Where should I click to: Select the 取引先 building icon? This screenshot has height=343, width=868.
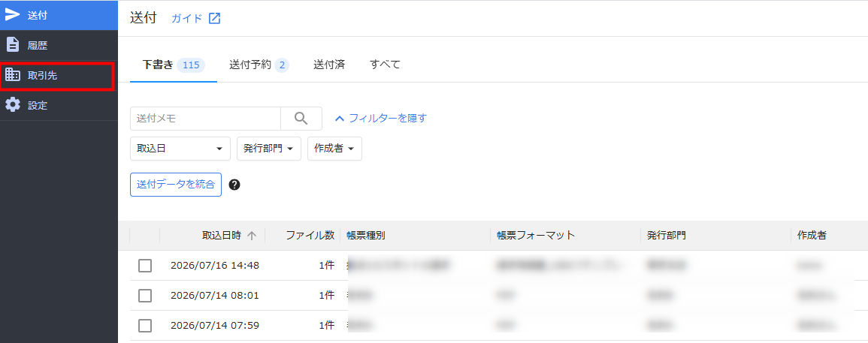(12, 75)
